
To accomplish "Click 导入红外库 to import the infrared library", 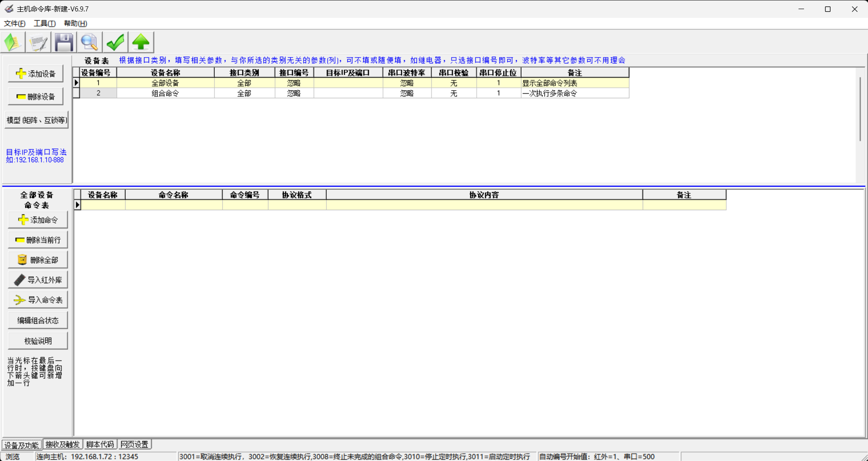I will (x=38, y=280).
